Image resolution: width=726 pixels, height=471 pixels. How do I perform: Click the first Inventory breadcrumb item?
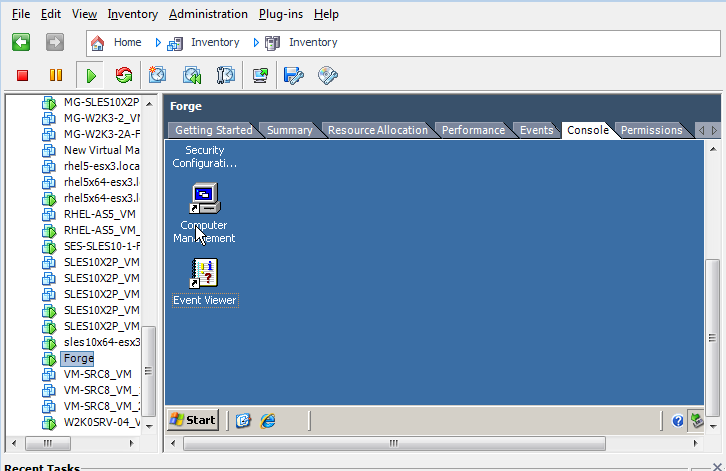pyautogui.click(x=215, y=42)
